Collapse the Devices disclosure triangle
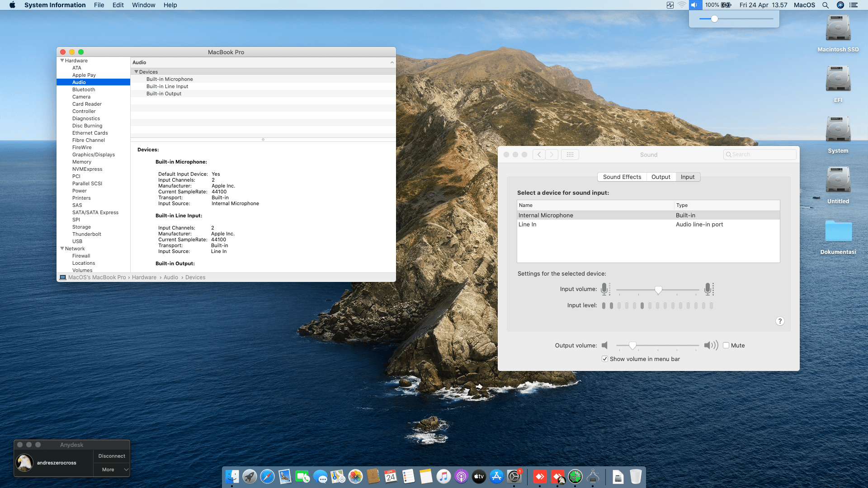Viewport: 868px width, 488px height. [x=136, y=72]
